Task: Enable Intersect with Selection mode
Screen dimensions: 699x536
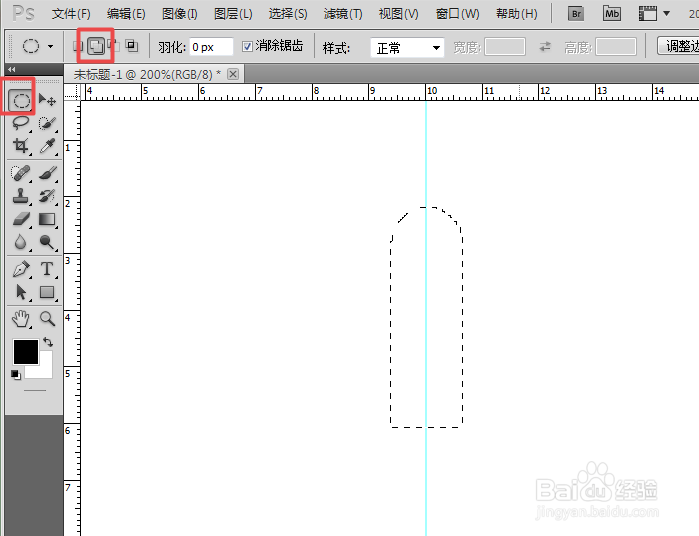Action: tap(132, 45)
